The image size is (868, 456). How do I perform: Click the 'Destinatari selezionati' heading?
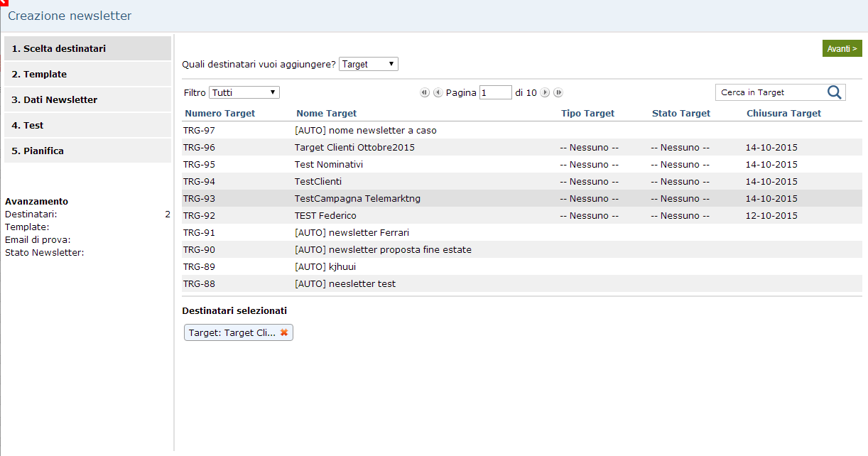point(234,311)
